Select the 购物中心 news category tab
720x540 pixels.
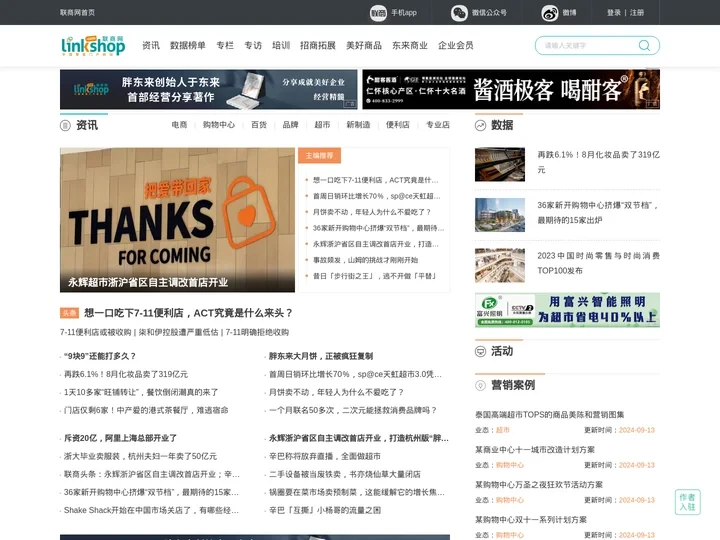coord(219,125)
